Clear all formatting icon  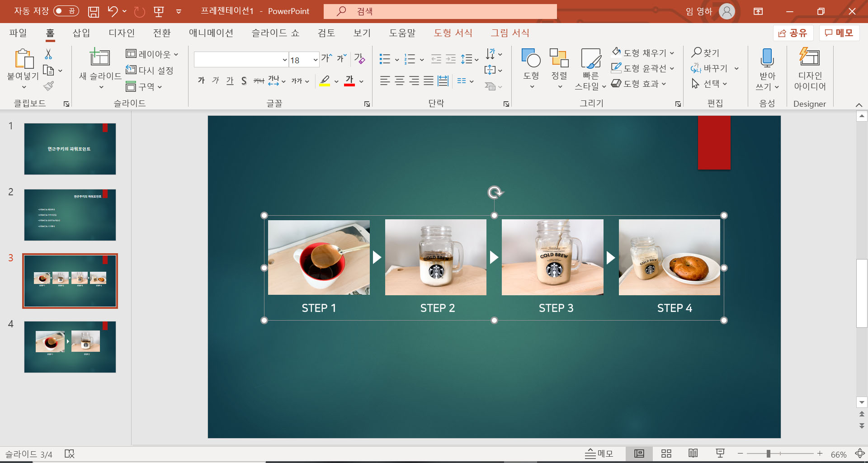pyautogui.click(x=359, y=58)
